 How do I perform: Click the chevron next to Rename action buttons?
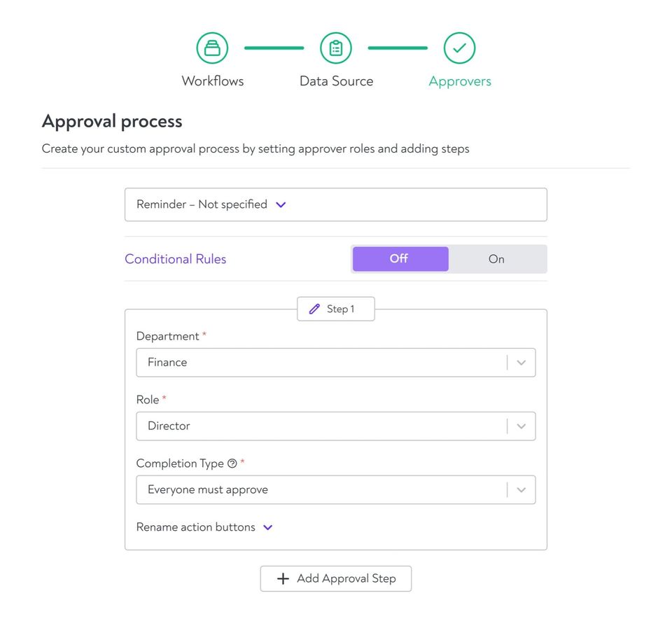point(268,527)
